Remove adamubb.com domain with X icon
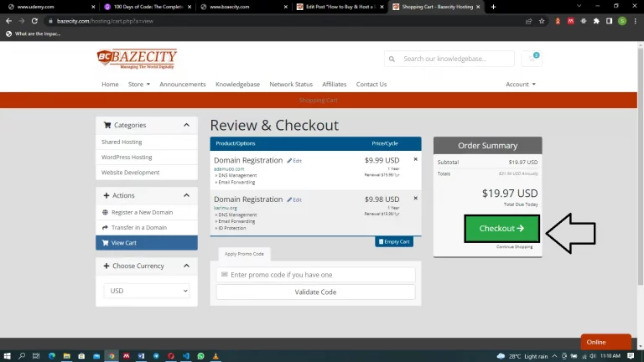The image size is (644, 362). coord(415,159)
